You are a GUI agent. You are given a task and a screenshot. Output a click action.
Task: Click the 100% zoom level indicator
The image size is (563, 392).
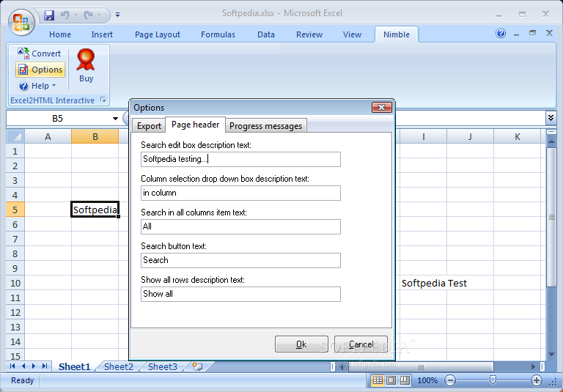(427, 380)
